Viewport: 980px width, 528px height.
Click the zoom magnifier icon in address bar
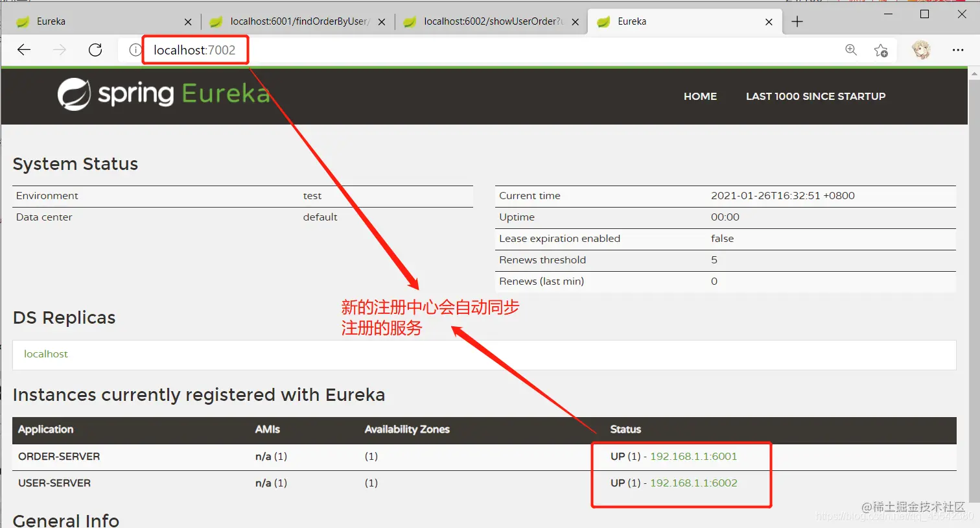click(x=851, y=50)
